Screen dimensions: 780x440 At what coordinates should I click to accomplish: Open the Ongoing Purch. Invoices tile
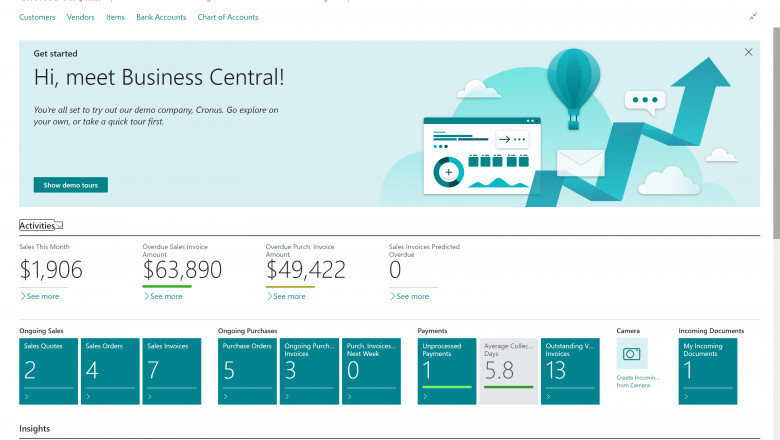[x=309, y=371]
